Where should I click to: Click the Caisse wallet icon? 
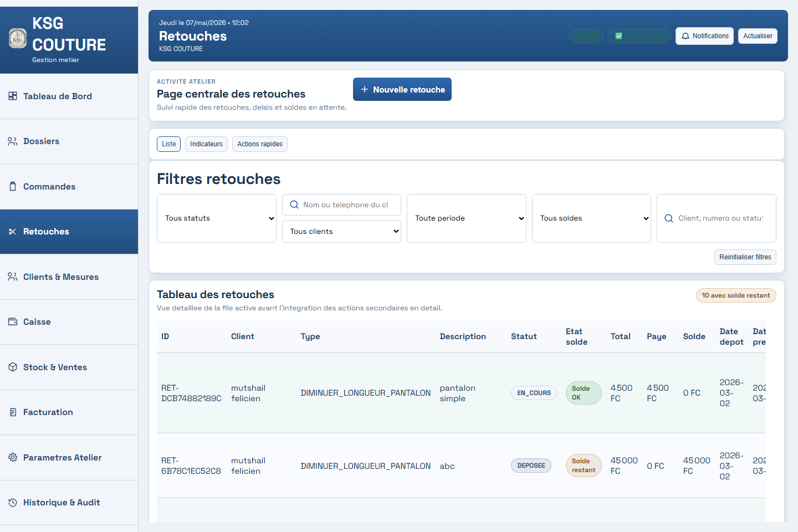coord(13,321)
